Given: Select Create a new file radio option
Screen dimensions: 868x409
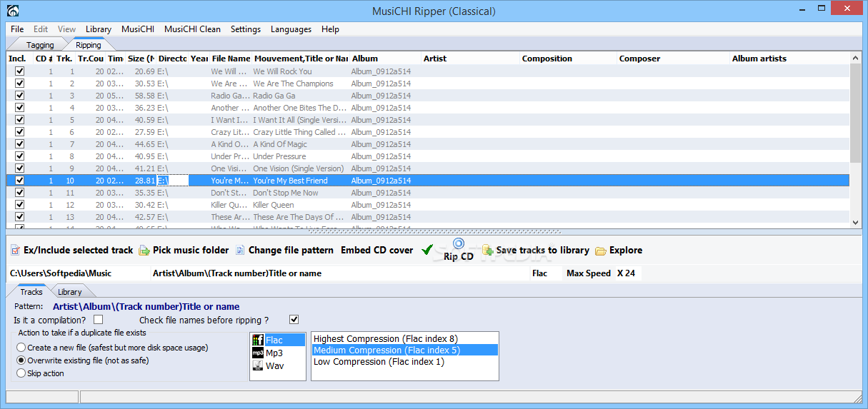Looking at the screenshot, I should [x=21, y=348].
